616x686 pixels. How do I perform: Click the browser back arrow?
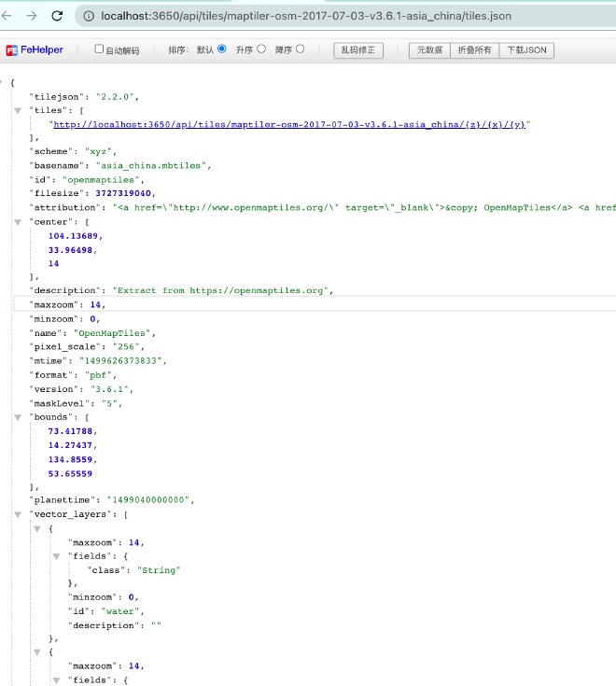[x=7, y=16]
